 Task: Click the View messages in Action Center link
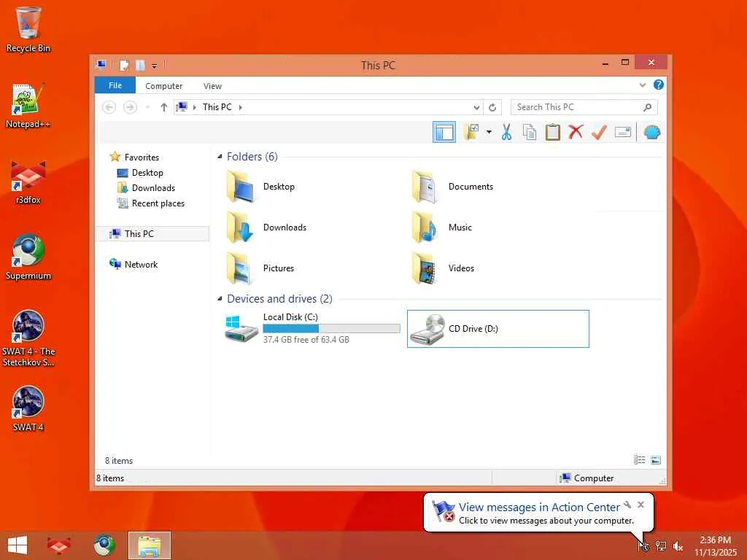click(x=539, y=507)
